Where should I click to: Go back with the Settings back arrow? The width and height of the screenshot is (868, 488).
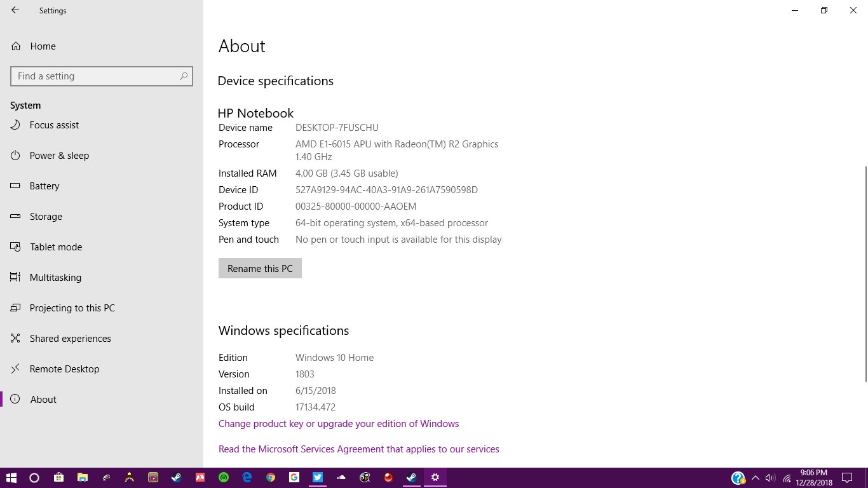coord(15,10)
